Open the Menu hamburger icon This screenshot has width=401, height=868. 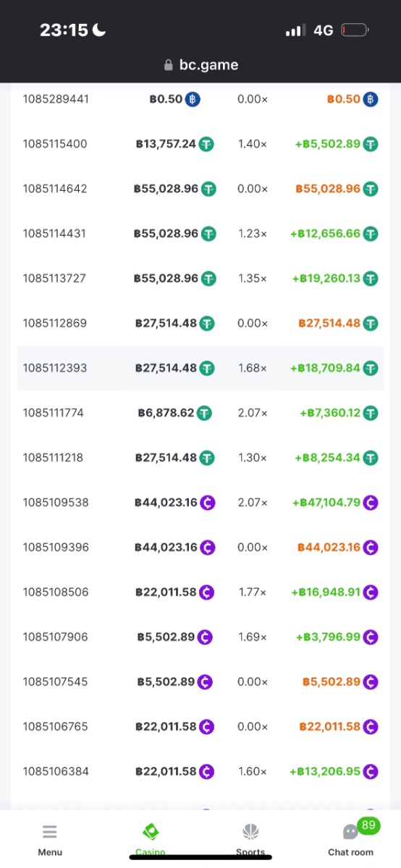[50, 832]
